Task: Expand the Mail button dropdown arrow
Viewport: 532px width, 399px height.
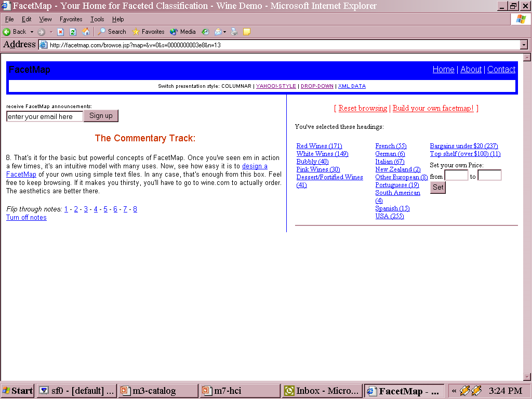Action: coord(225,32)
